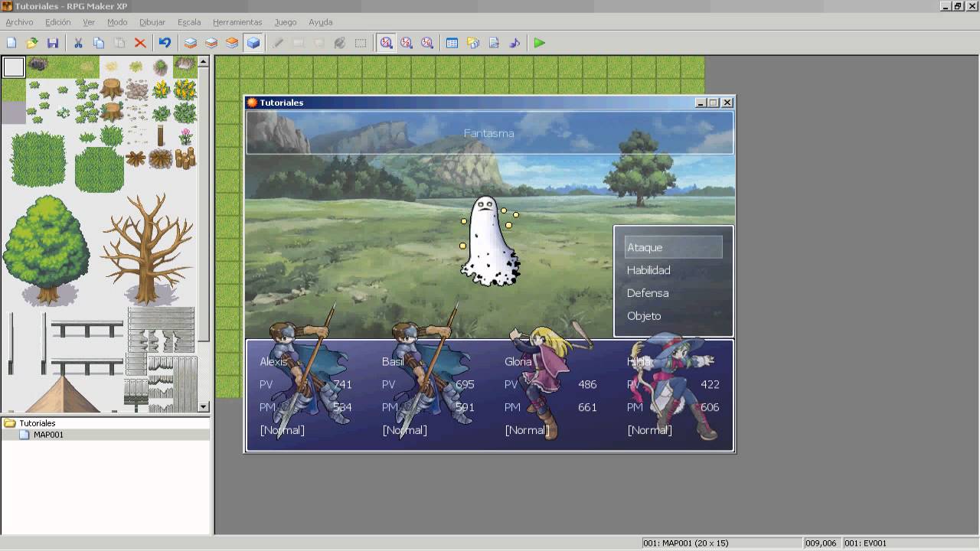This screenshot has width=980, height=551.
Task: Open the Sound Test music-note icon
Action: pos(514,43)
